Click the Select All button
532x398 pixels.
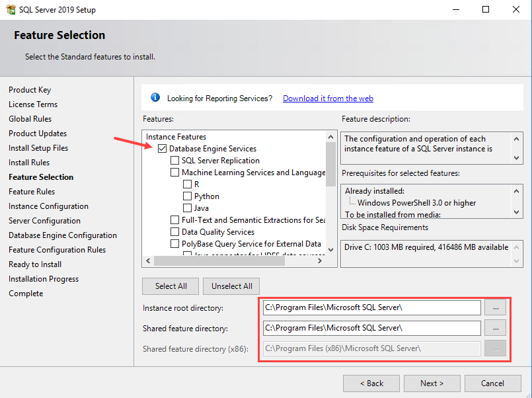coord(171,286)
